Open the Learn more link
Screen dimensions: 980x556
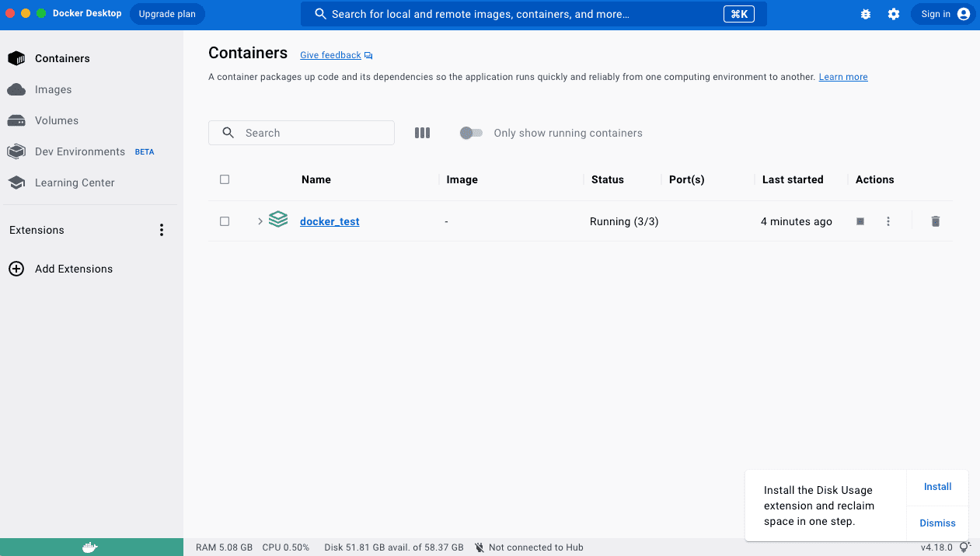coord(843,77)
